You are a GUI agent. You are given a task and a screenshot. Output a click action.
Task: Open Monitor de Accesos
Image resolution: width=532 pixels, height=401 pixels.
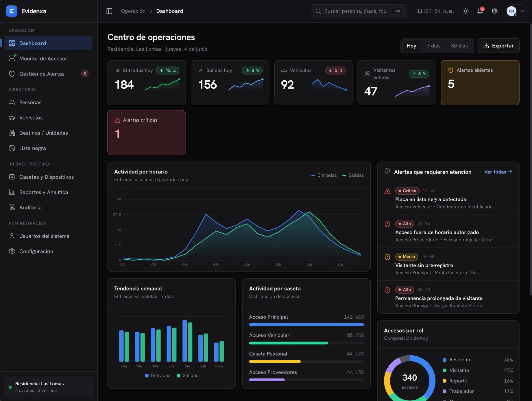point(49,58)
